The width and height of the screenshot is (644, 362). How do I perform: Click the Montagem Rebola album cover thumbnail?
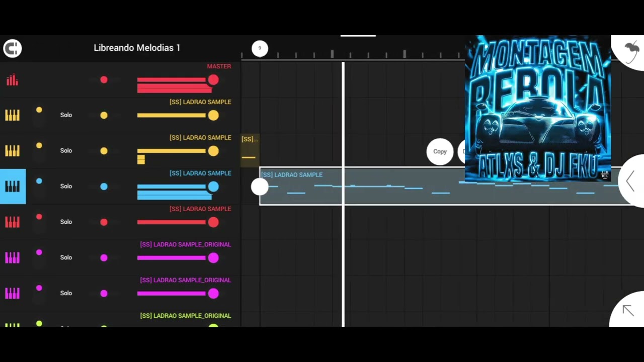(538, 108)
